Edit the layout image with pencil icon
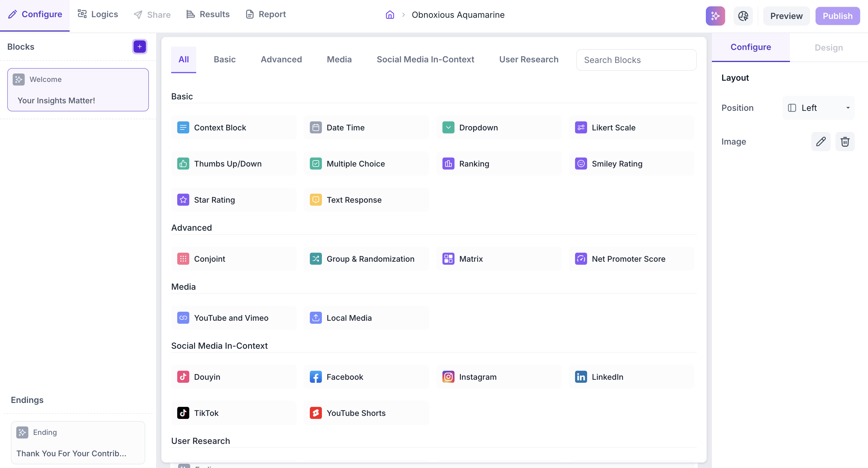Image resolution: width=868 pixels, height=468 pixels. click(x=820, y=142)
